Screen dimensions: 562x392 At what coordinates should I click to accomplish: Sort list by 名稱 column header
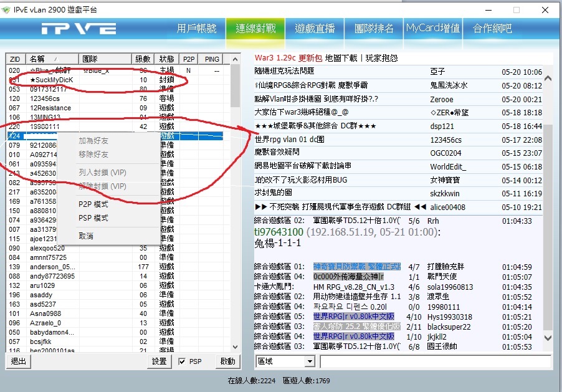(52, 59)
